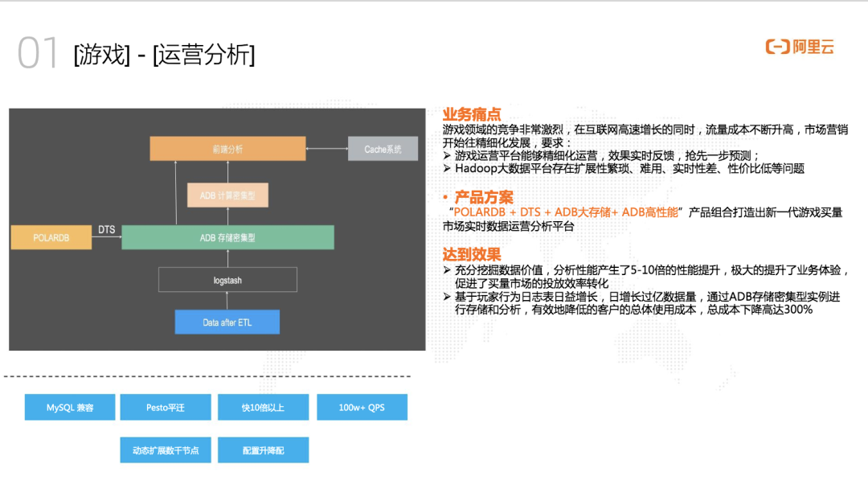Click the 游戏领域的竞争非常激烈 paragraph
The width and height of the screenshot is (868, 489).
tap(645, 136)
